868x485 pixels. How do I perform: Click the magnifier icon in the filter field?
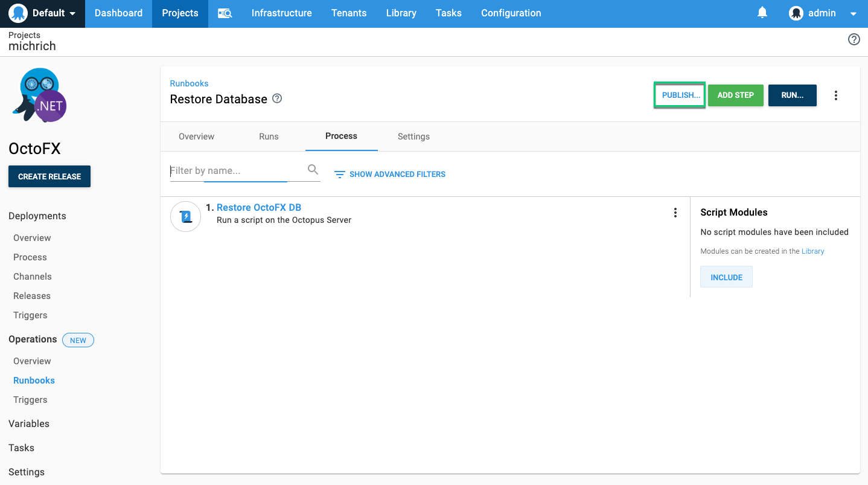coord(313,170)
